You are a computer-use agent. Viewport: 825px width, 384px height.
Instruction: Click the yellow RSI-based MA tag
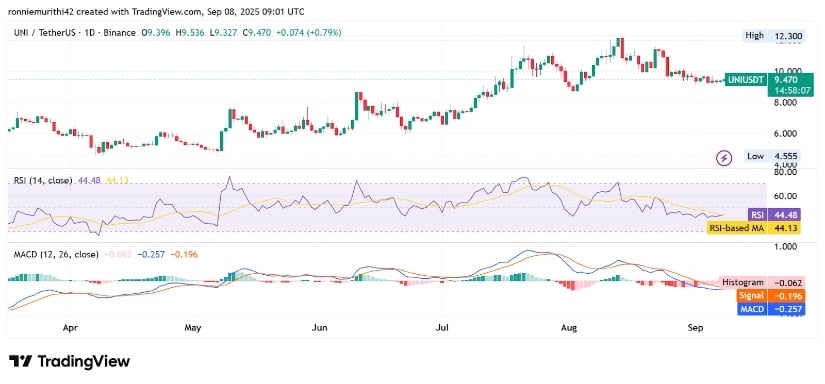[755, 227]
